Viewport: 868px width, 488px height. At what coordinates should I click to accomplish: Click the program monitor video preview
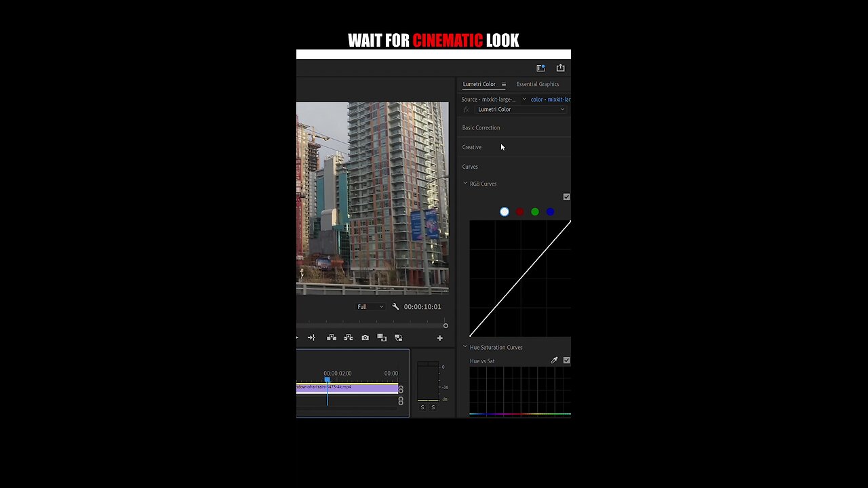coord(372,198)
